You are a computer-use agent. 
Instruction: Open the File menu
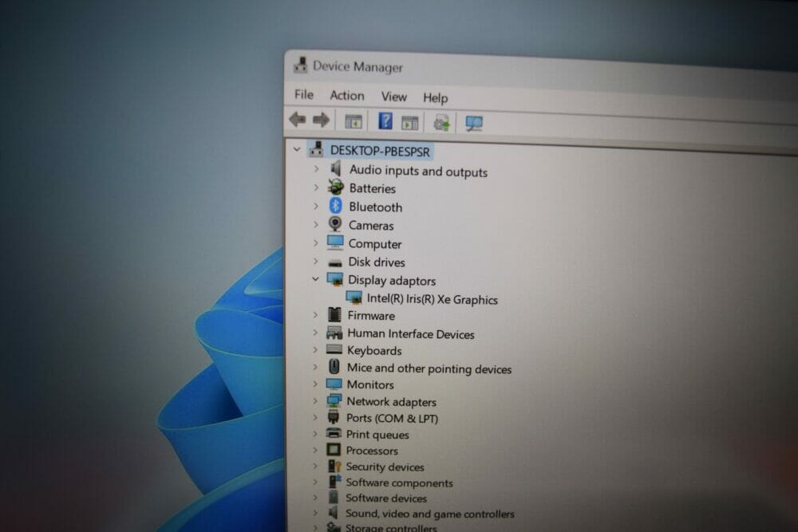pyautogui.click(x=304, y=95)
